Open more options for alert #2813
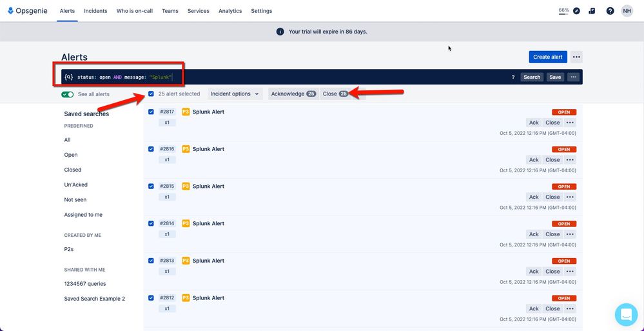The image size is (644, 331). pyautogui.click(x=570, y=272)
